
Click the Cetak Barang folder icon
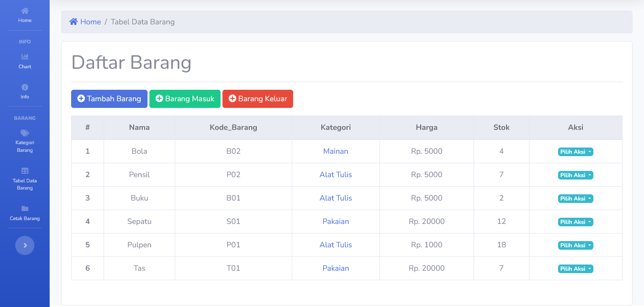(25, 209)
